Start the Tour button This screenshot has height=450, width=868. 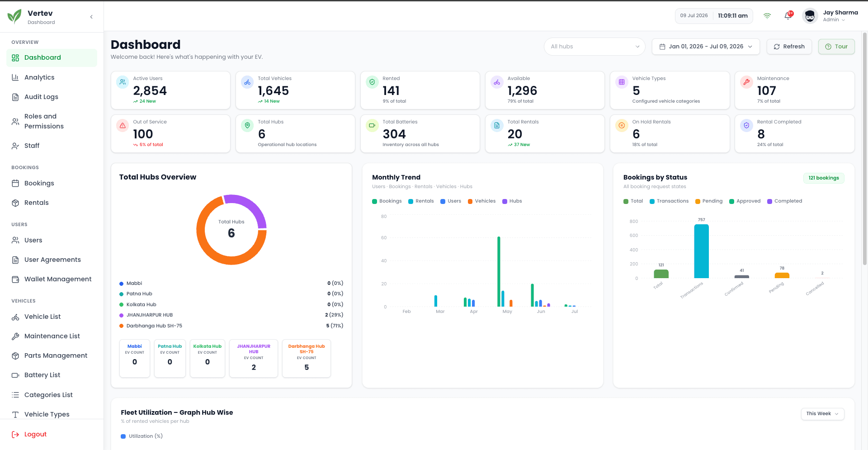[836, 47]
